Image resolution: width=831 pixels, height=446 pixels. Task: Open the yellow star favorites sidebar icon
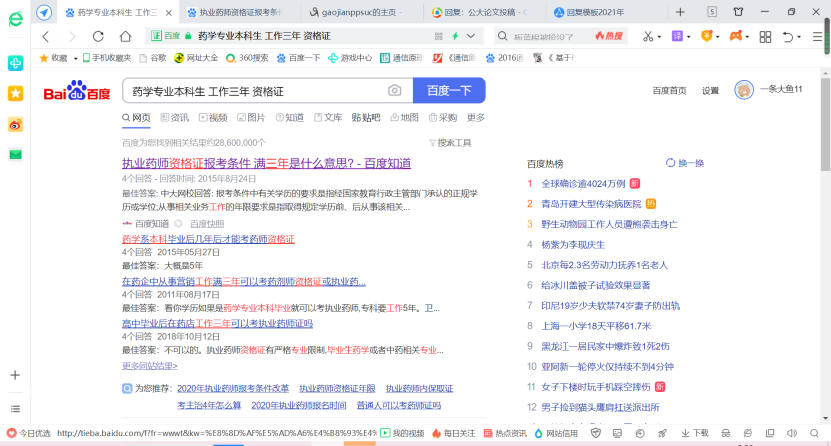pyautogui.click(x=15, y=94)
